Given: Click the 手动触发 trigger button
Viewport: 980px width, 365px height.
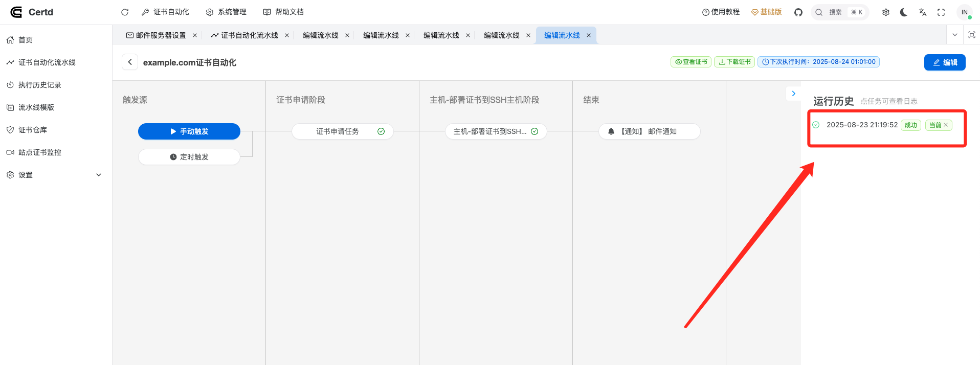Looking at the screenshot, I should tap(189, 131).
